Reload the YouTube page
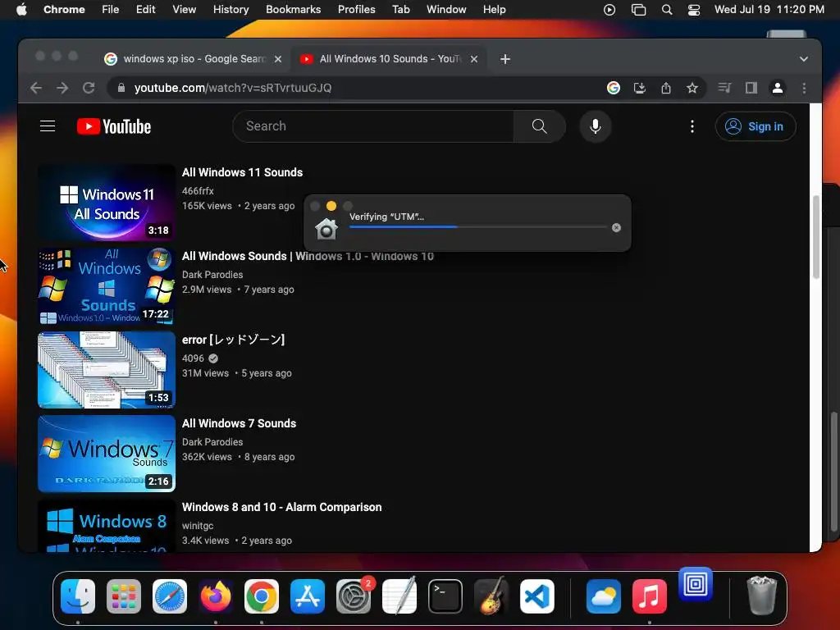840x630 pixels. 89,88
